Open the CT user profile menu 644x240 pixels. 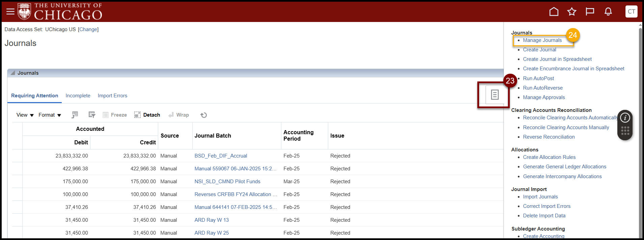631,11
